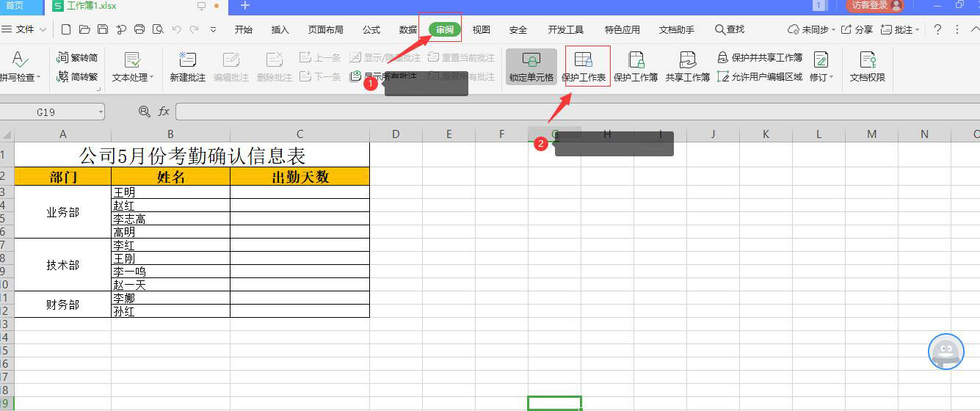Switch to the 文档助手 tab

(676, 29)
